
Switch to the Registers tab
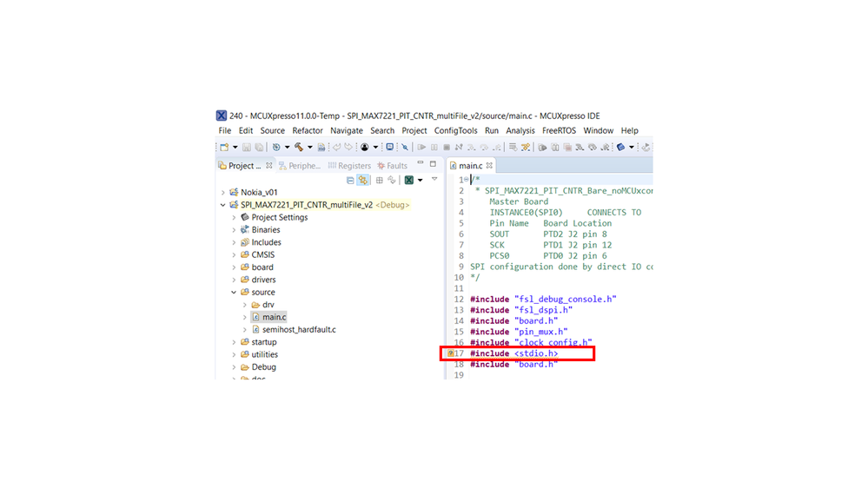pos(350,166)
